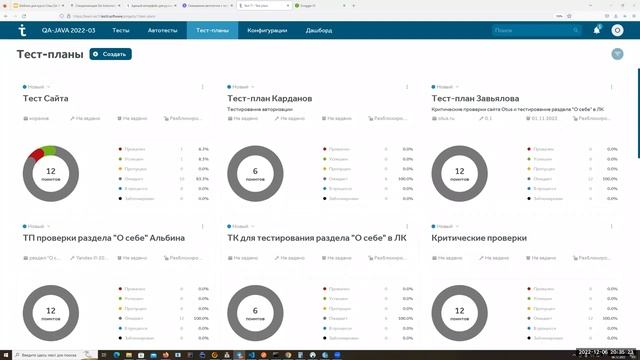Expand Новый status dropdown on Критические проверки

[445, 226]
